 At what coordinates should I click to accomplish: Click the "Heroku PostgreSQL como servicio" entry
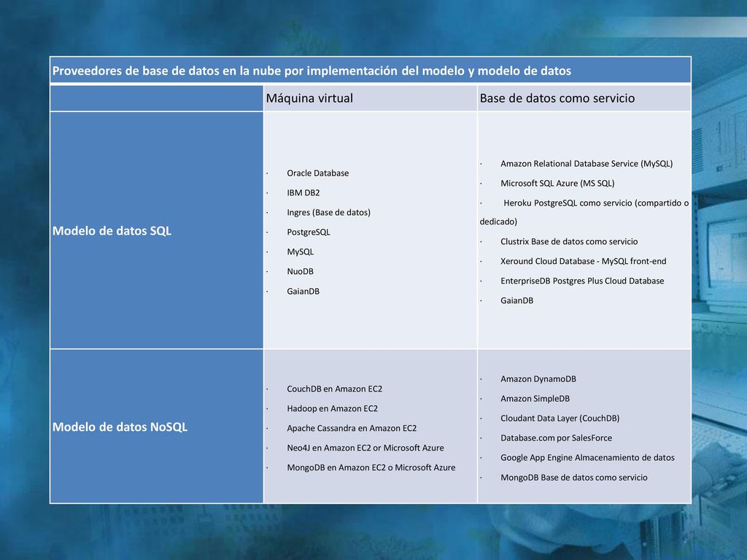584,212
